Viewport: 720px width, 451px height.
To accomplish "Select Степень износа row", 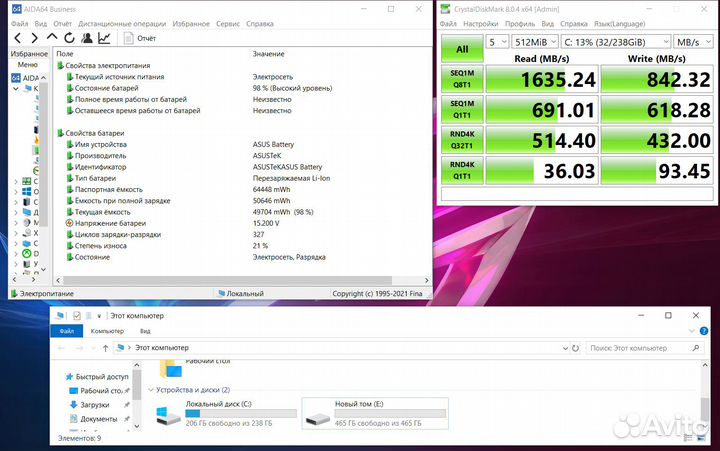I will (x=97, y=246).
